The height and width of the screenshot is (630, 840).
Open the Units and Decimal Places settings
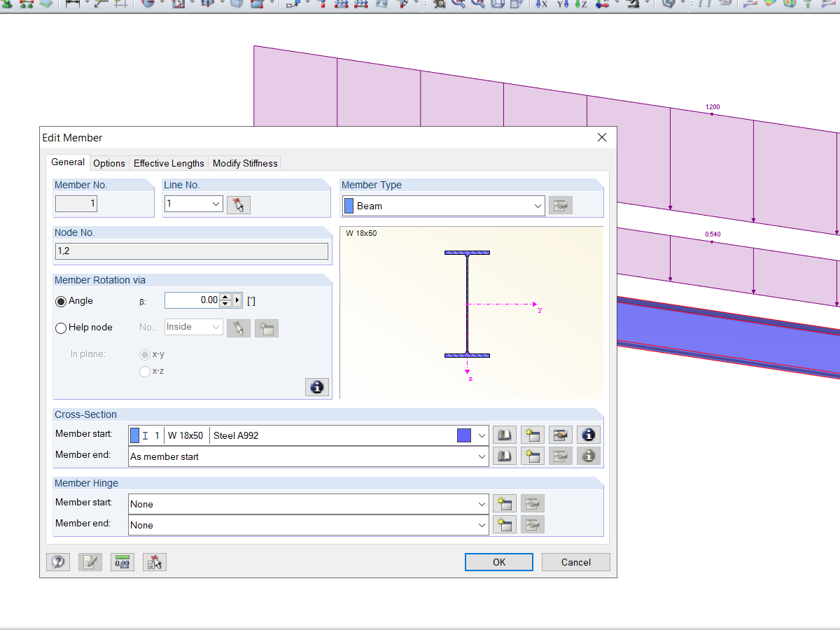pos(122,561)
